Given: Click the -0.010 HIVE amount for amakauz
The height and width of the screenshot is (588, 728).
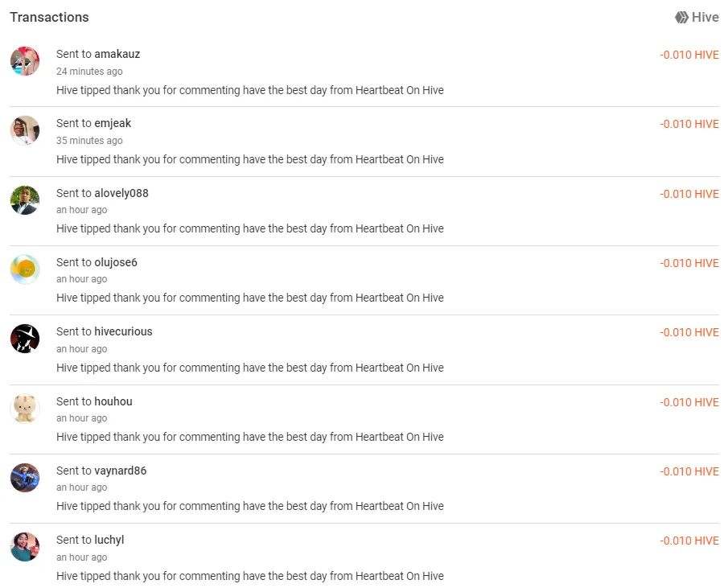Looking at the screenshot, I should (x=689, y=55).
